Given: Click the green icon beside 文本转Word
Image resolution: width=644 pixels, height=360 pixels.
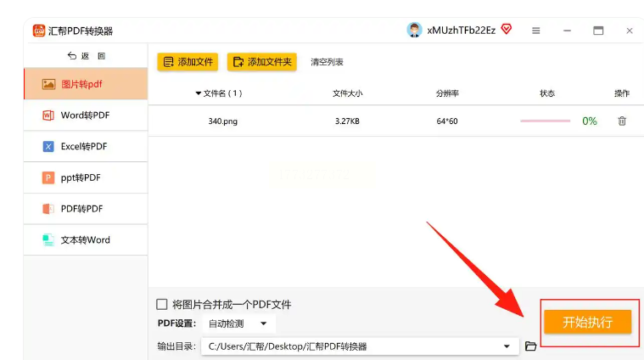Looking at the screenshot, I should click(48, 240).
